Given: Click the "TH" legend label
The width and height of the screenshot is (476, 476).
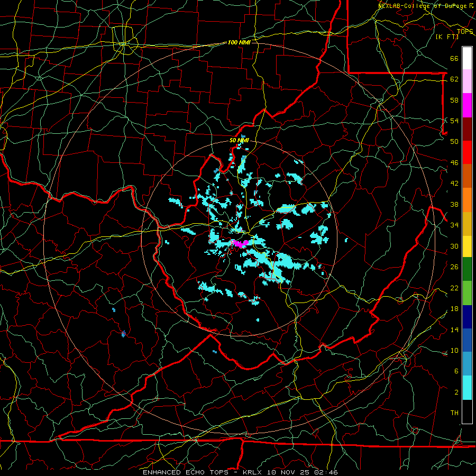Looking at the screenshot, I should 454,413.
